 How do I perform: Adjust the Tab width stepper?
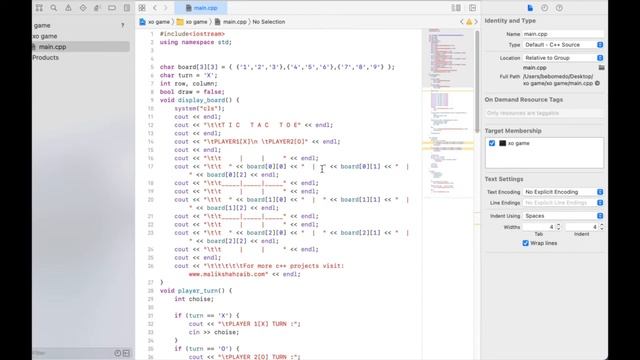tap(558, 227)
